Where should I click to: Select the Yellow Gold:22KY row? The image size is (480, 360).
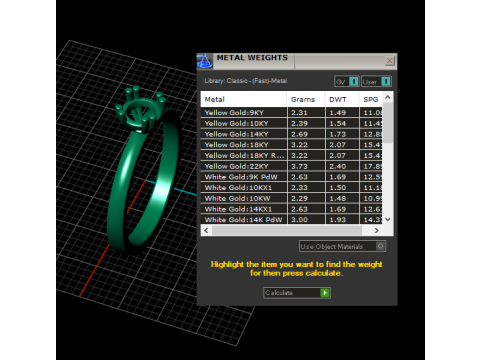pos(292,166)
